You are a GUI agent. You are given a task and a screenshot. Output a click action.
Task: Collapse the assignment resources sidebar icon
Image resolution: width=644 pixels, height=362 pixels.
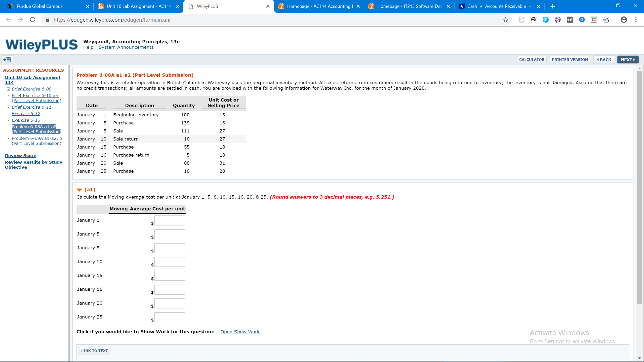[x=7, y=60]
